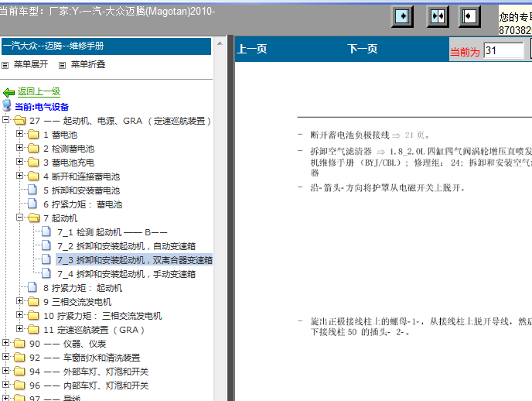Collapse the 27 起动机、电源、GRA node
The width and height of the screenshot is (532, 401).
[x=5, y=119]
